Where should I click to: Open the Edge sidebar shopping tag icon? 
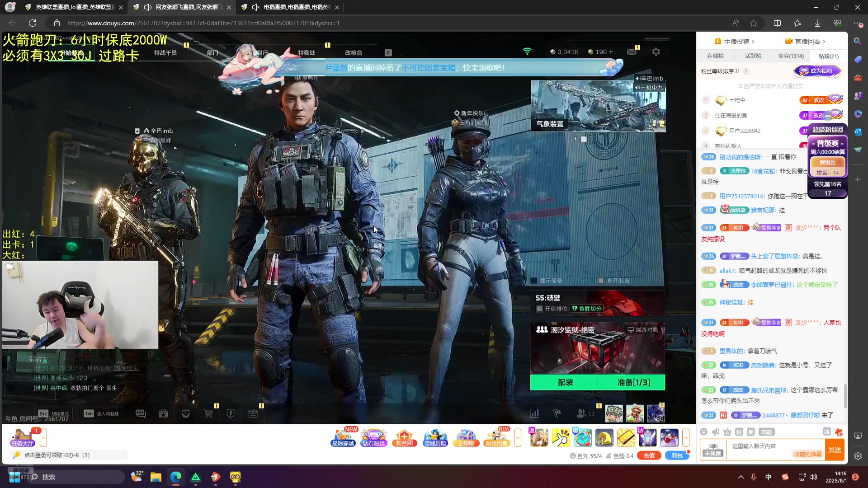(858, 59)
